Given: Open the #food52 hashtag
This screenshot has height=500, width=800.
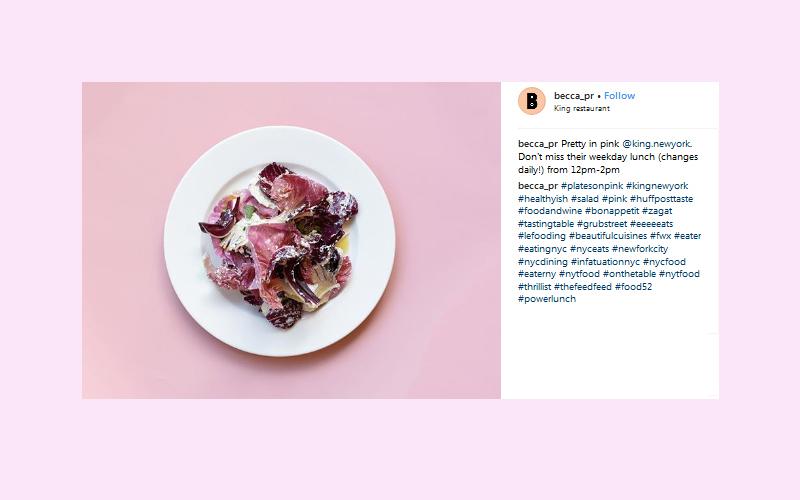Looking at the screenshot, I should tap(633, 287).
